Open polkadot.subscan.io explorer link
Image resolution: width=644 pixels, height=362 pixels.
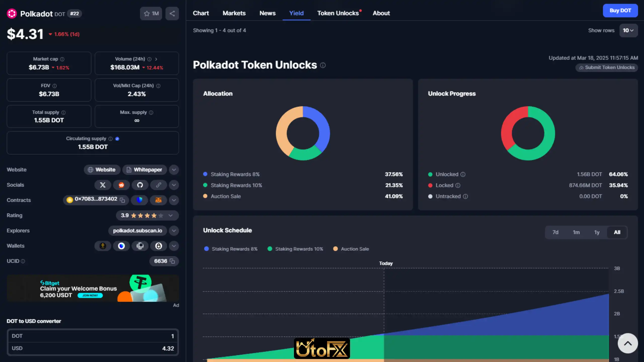tap(138, 231)
